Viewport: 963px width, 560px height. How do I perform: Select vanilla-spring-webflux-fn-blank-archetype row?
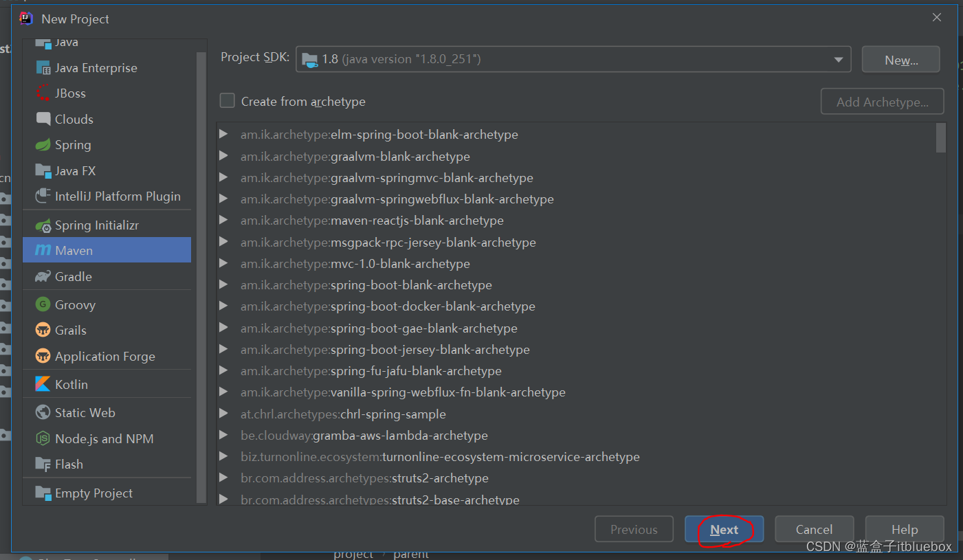click(582, 392)
